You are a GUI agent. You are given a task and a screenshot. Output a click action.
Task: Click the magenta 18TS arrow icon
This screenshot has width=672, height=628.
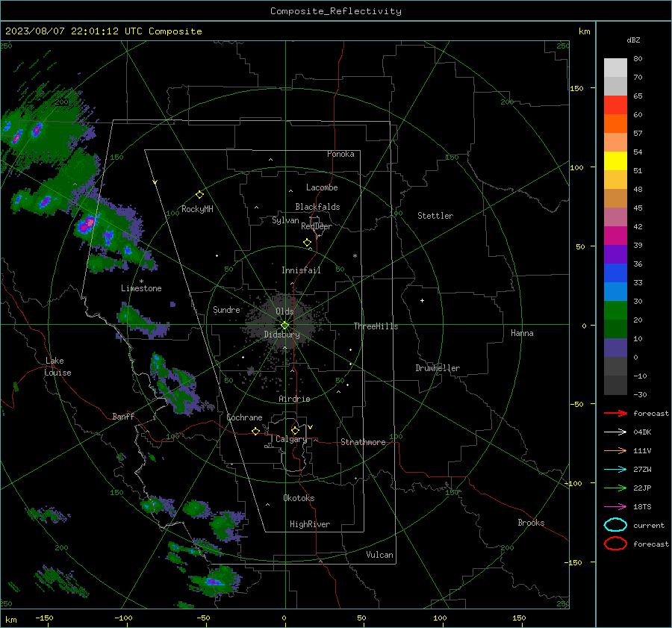(615, 507)
